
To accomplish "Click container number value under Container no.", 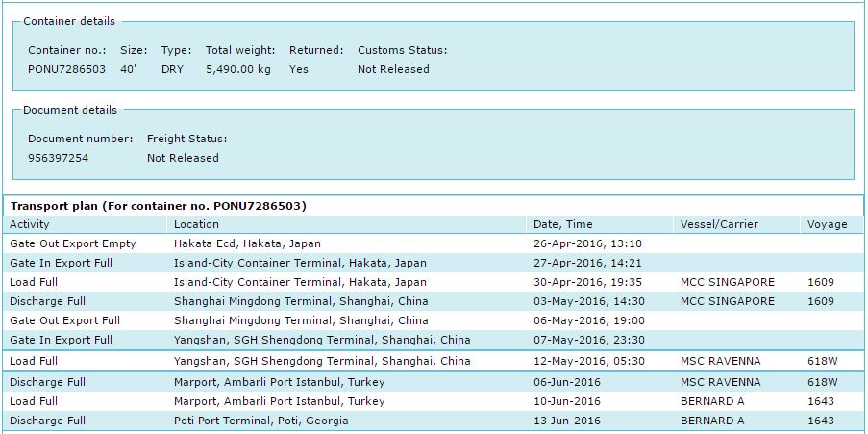I will tap(66, 69).
